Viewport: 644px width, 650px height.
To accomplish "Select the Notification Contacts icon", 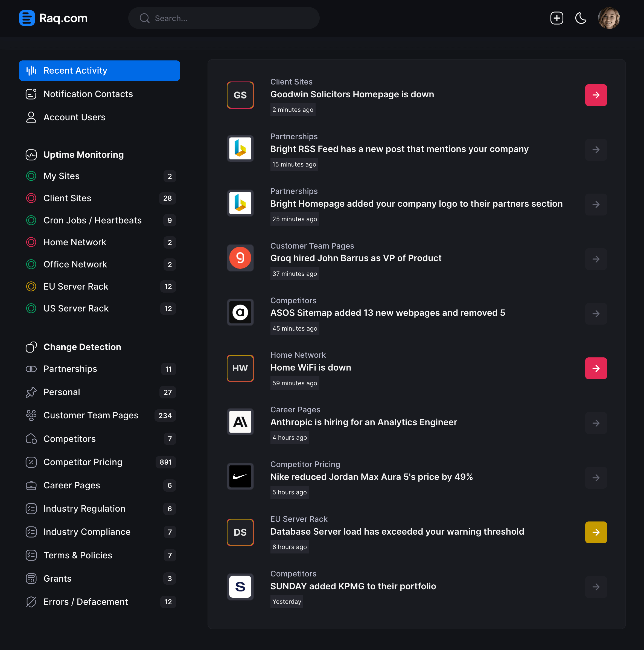I will pyautogui.click(x=31, y=94).
